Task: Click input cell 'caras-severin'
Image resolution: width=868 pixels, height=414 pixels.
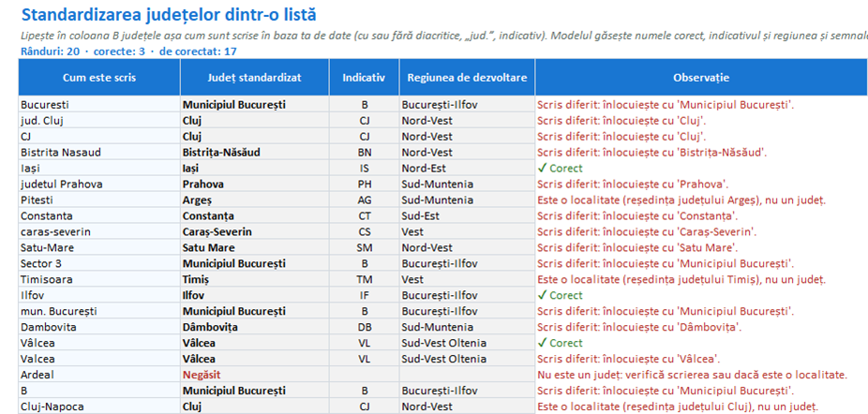Action: pyautogui.click(x=99, y=231)
